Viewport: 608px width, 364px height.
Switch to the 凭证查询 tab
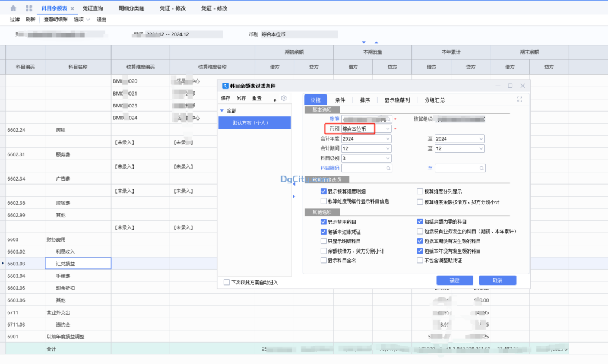(93, 8)
